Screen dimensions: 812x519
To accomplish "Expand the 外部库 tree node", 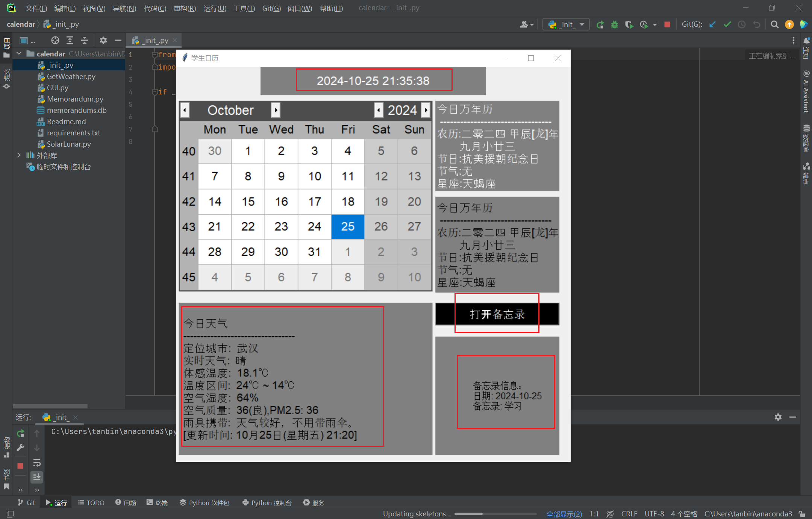I will pos(19,155).
